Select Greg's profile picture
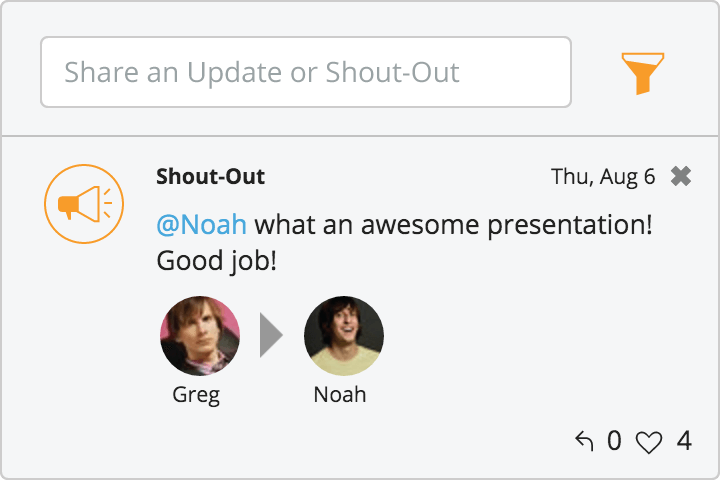Viewport: 720px width, 480px height. point(199,336)
